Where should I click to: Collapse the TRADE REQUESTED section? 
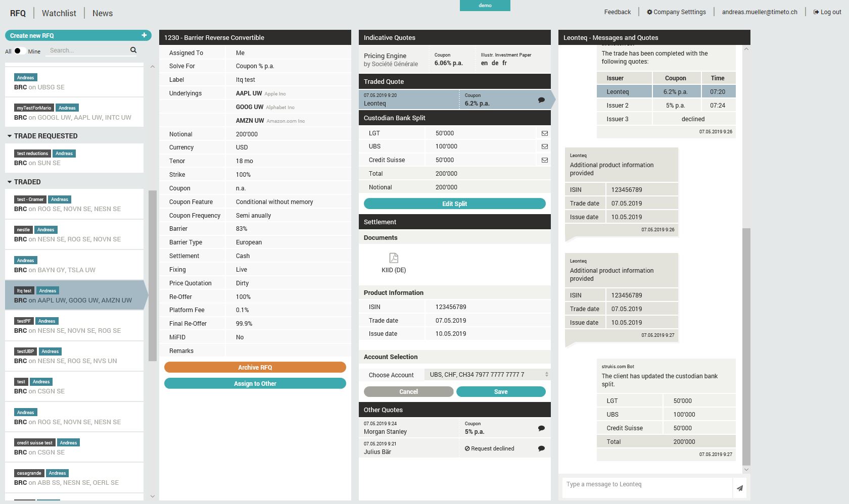(x=10, y=136)
